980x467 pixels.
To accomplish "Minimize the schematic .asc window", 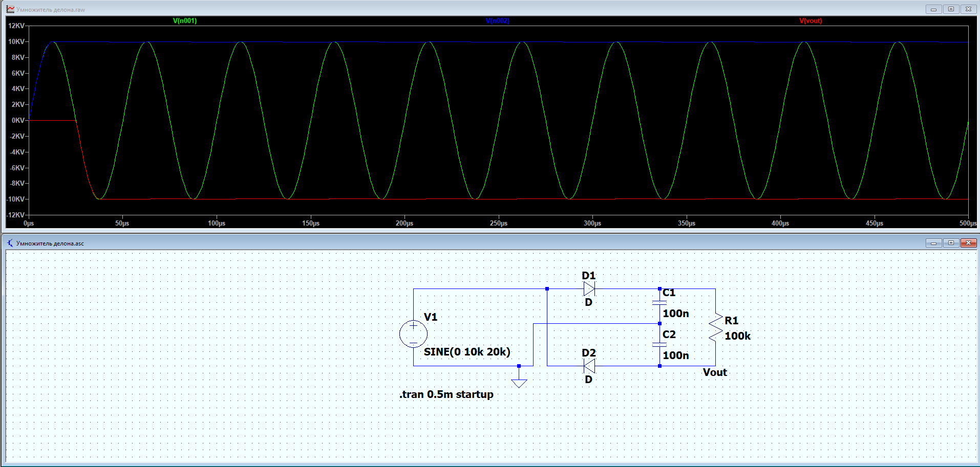I will [x=933, y=243].
